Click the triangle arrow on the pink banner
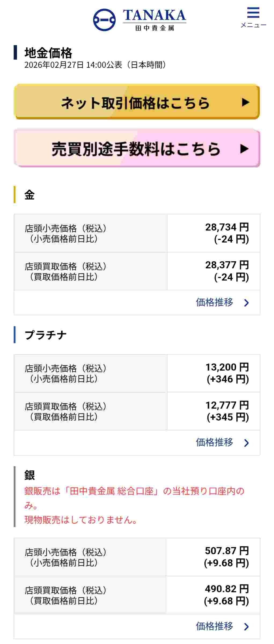This screenshot has height=644, width=274. click(x=244, y=149)
